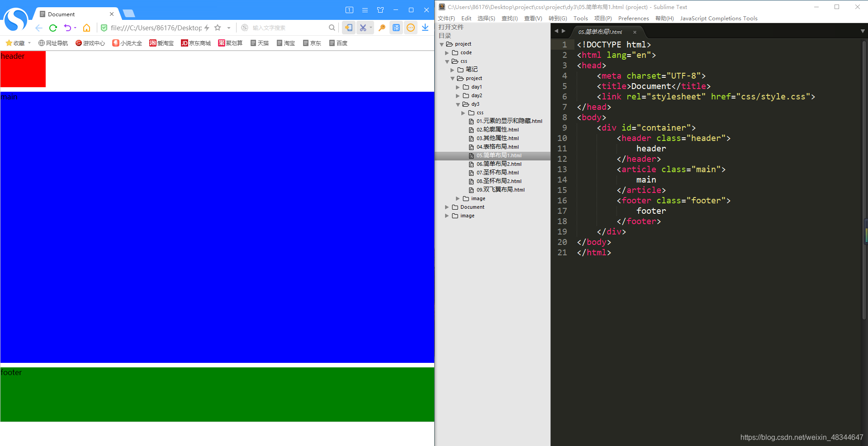868x446 pixels.
Task: Click the green security shield icon
Action: click(x=104, y=28)
